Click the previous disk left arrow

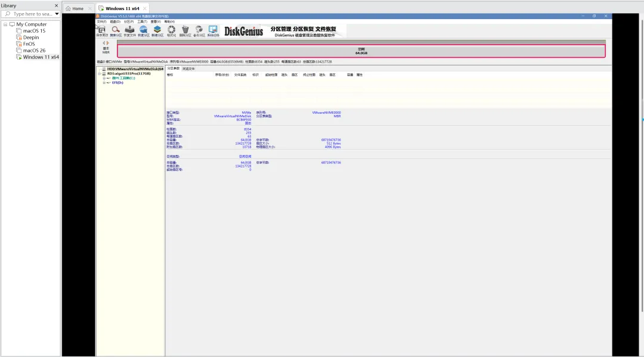pos(104,43)
